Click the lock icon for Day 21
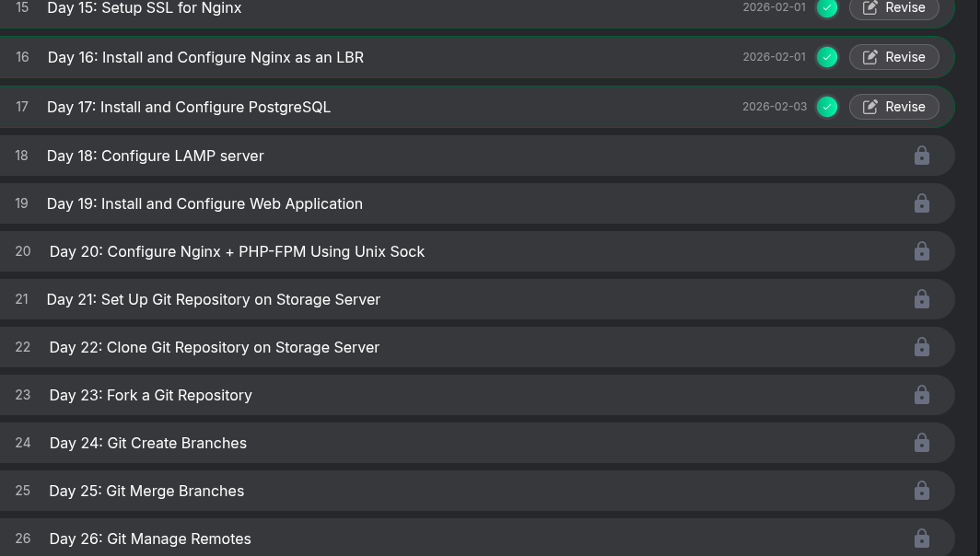980x556 pixels. (x=921, y=299)
